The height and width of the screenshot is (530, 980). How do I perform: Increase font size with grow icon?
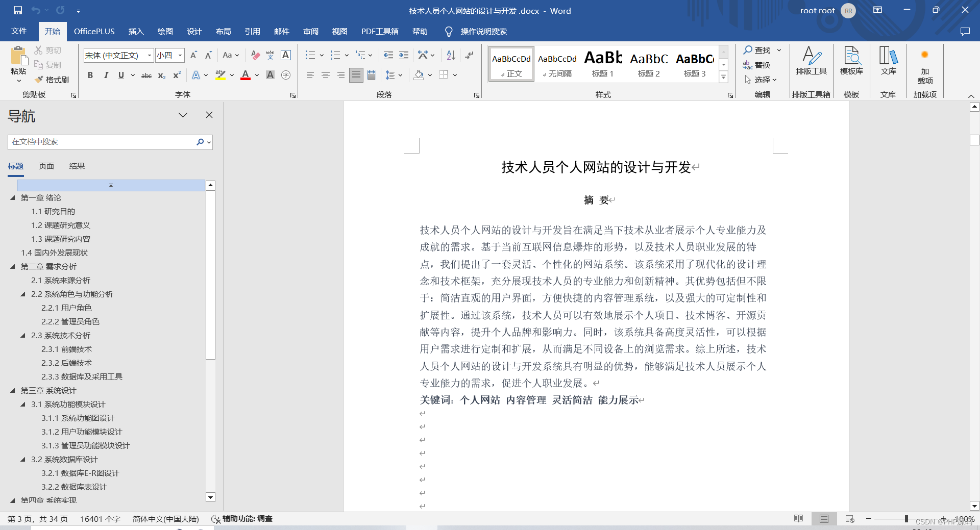pos(193,55)
